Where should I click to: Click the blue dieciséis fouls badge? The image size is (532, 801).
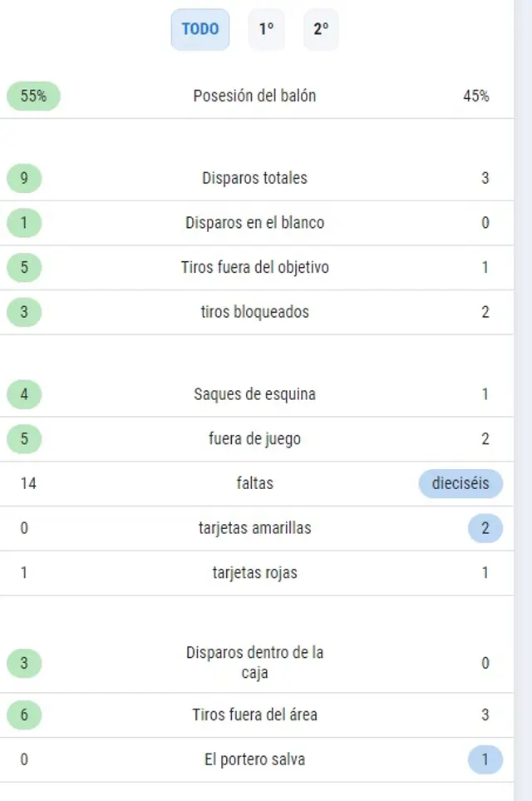(461, 483)
